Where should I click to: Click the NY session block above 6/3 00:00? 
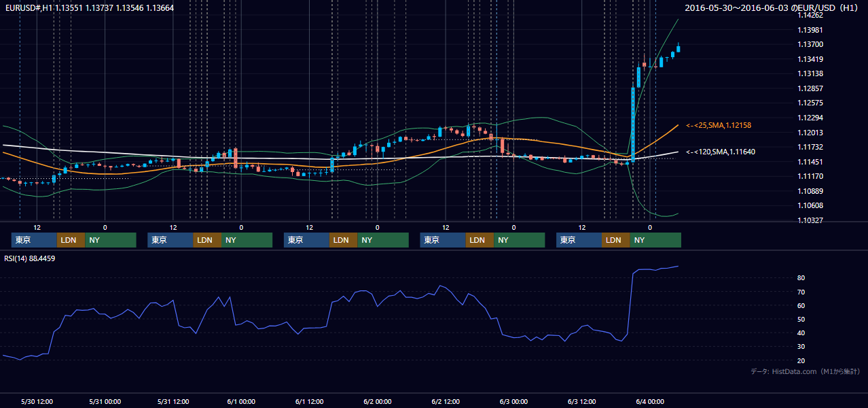coord(520,240)
